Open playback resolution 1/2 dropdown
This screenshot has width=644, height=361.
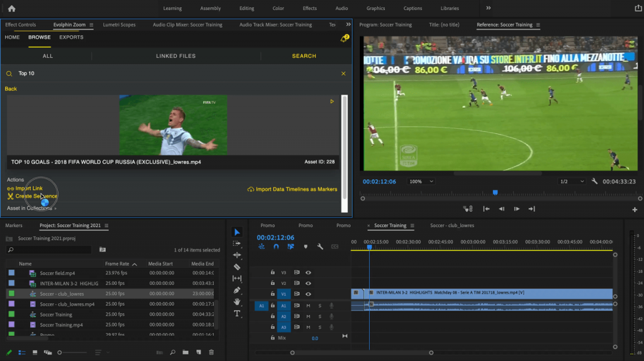tap(572, 182)
